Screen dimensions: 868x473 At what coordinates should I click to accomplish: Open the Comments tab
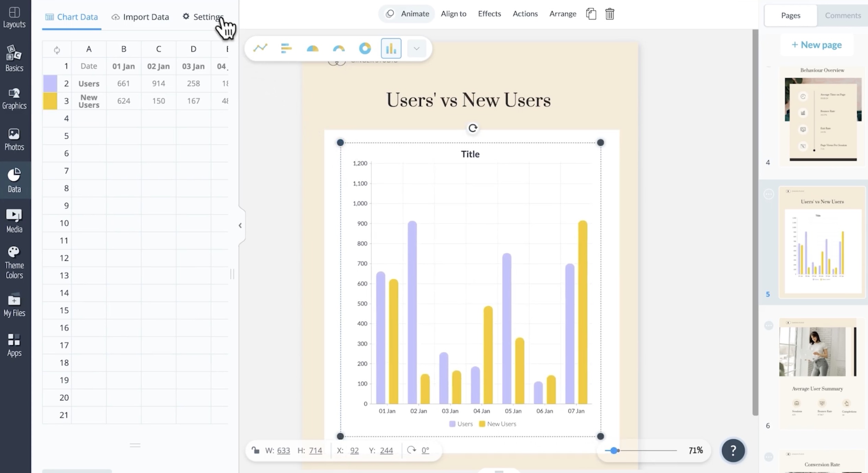(x=843, y=15)
